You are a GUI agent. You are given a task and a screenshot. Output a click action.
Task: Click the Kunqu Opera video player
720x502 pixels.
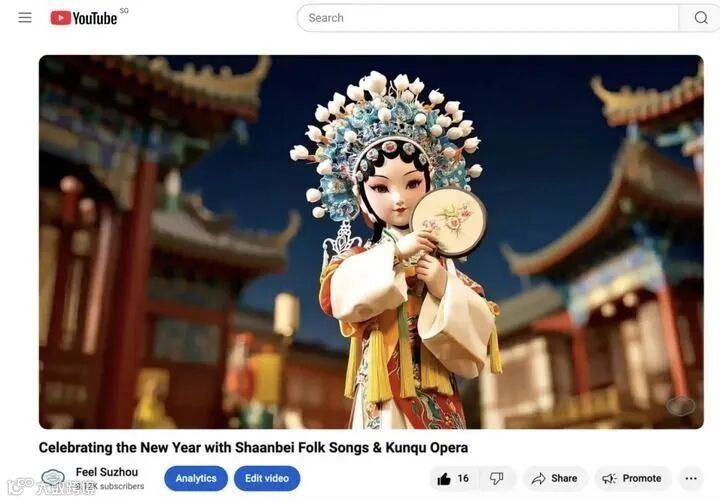click(x=371, y=242)
